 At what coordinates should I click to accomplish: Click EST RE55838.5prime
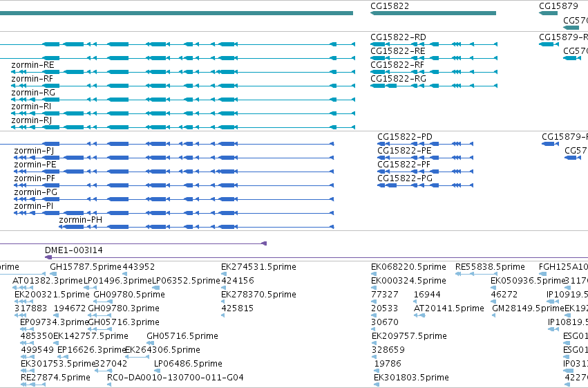[490, 267]
